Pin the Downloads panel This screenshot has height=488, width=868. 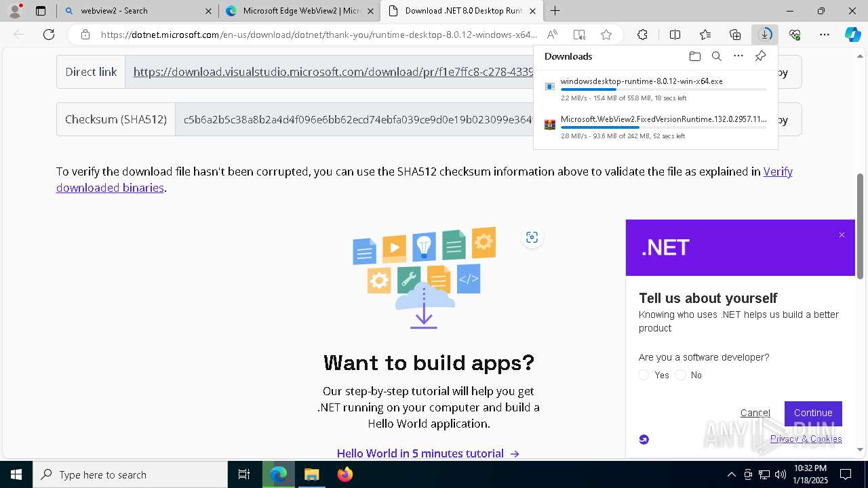coord(760,56)
